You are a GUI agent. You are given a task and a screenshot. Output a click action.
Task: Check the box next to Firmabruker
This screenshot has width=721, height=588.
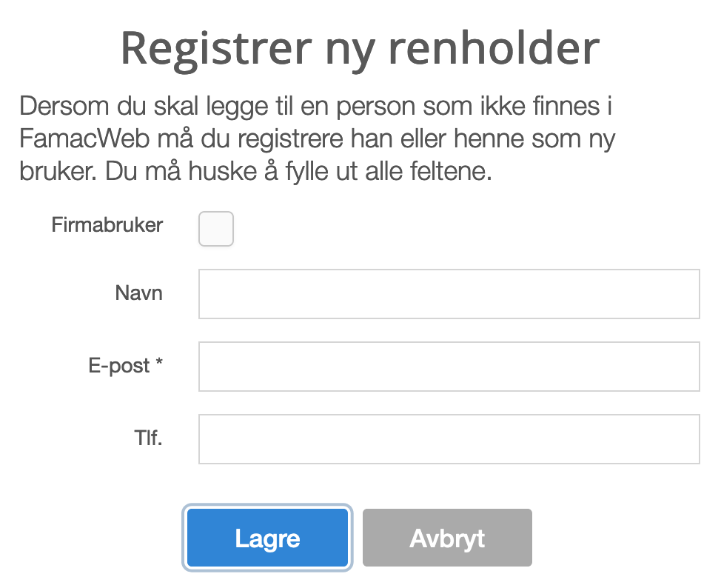pyautogui.click(x=215, y=229)
